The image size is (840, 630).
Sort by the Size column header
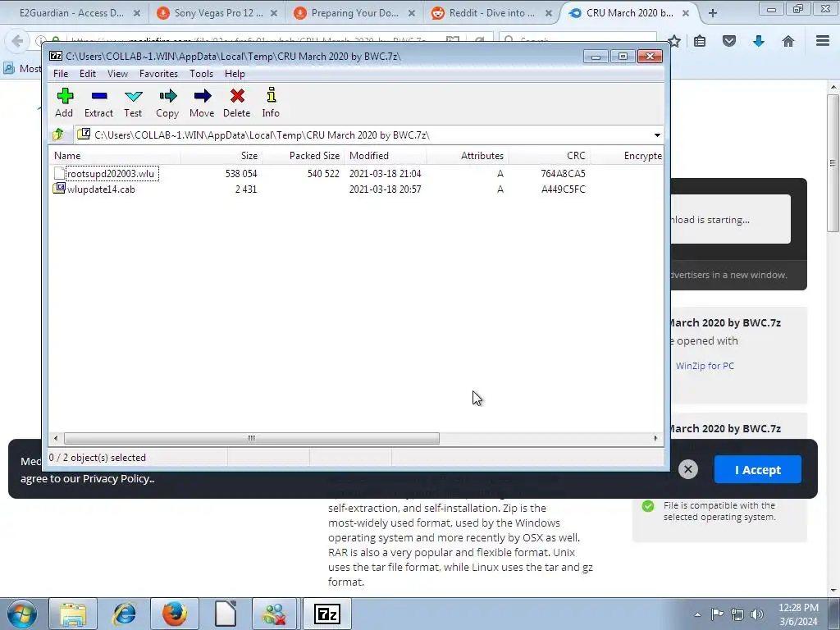tap(221, 156)
